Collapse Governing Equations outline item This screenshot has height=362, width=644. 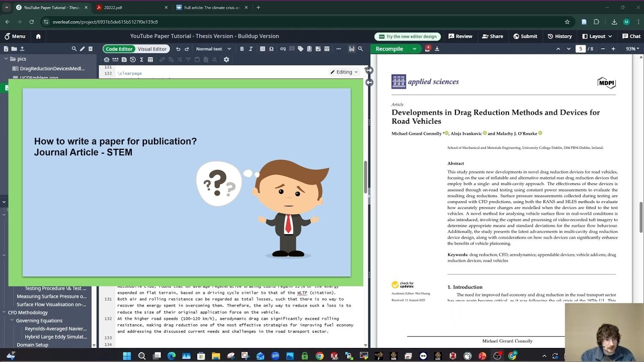pos(12,320)
